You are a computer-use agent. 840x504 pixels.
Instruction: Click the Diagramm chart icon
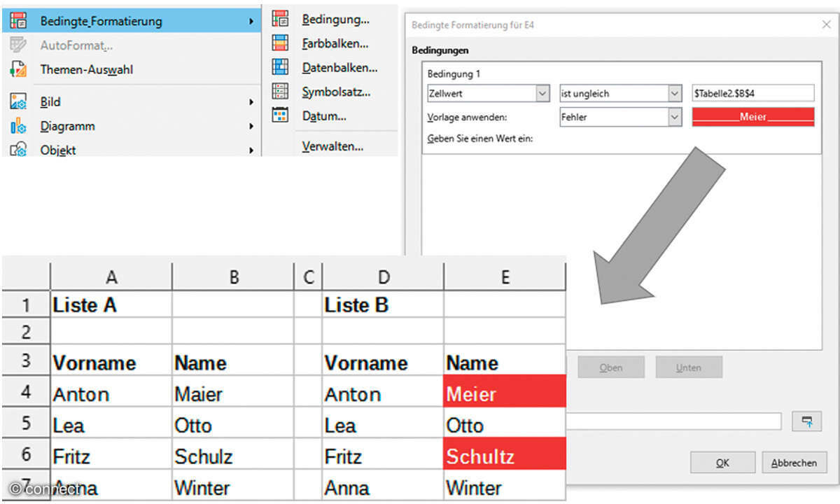18,126
